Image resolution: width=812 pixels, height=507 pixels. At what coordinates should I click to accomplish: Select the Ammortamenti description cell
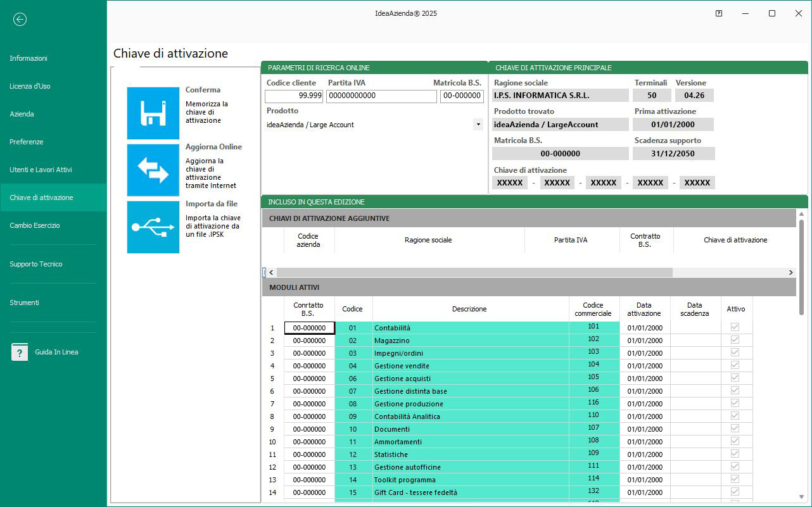pyautogui.click(x=471, y=442)
